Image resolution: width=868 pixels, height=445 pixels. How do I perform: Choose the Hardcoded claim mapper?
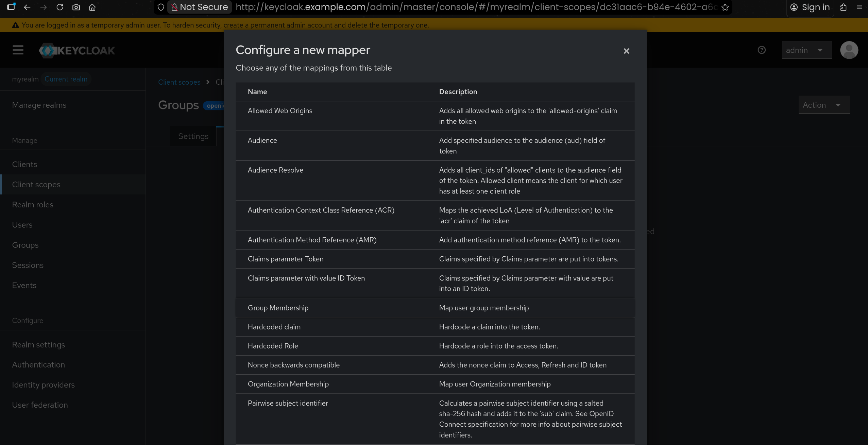[274, 327]
